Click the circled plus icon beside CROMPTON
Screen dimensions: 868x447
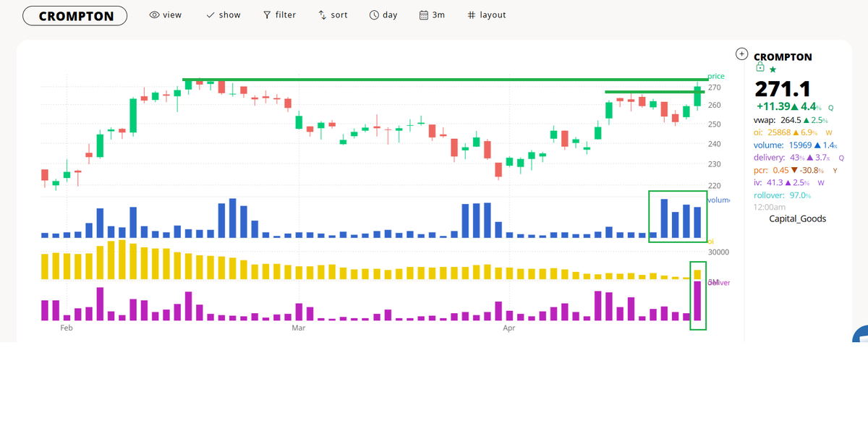point(741,54)
